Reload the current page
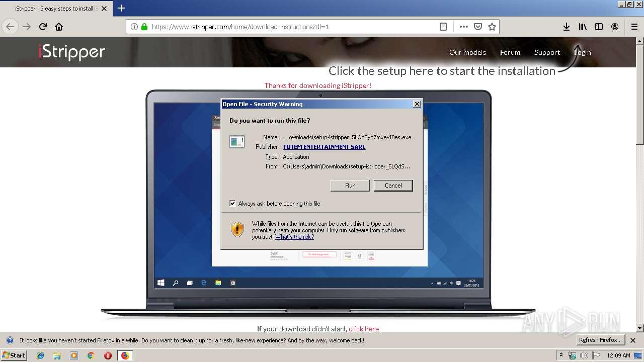 tap(43, 27)
